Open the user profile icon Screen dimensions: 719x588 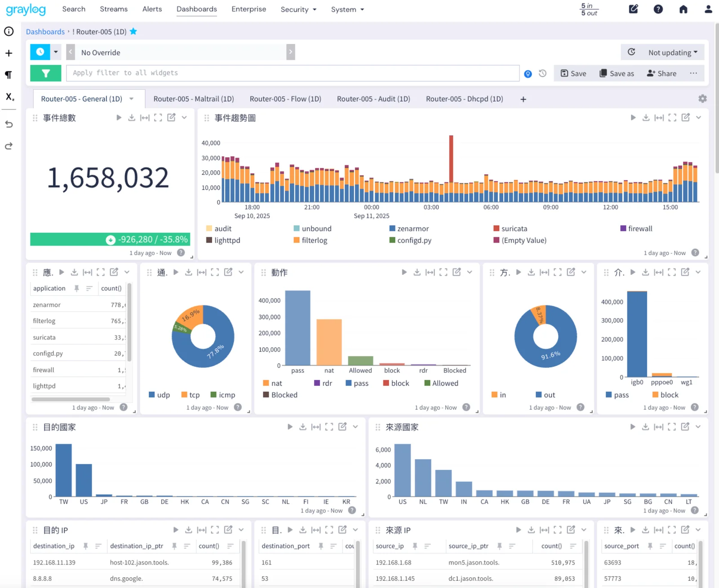tap(708, 9)
